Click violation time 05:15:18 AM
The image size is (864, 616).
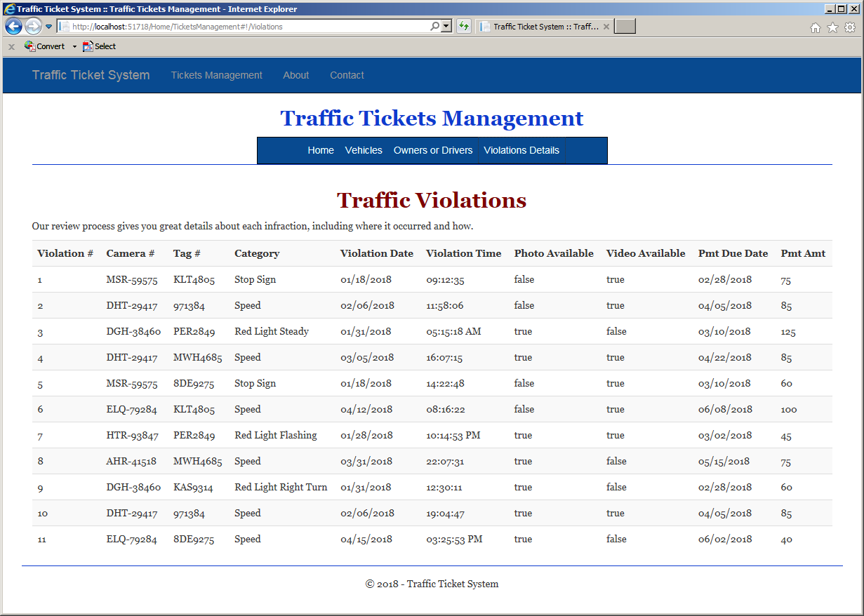click(453, 331)
